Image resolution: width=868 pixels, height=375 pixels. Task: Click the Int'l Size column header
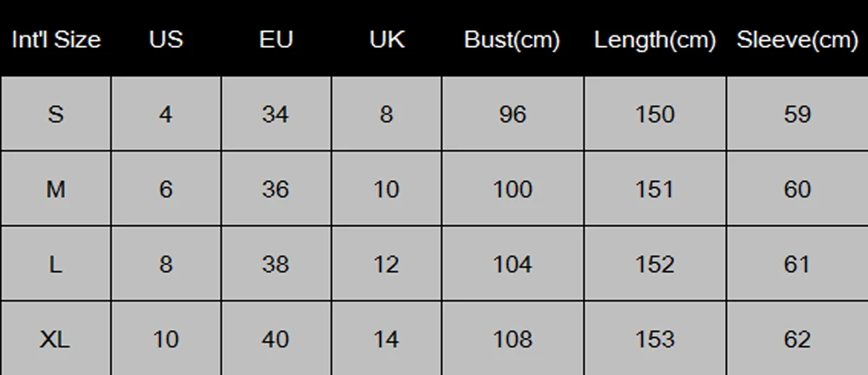55,40
